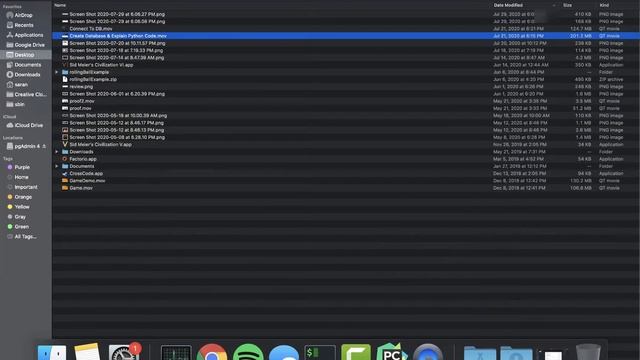The width and height of the screenshot is (640, 360).
Task: Launch Google Chrome from the Dock
Action: 212,352
